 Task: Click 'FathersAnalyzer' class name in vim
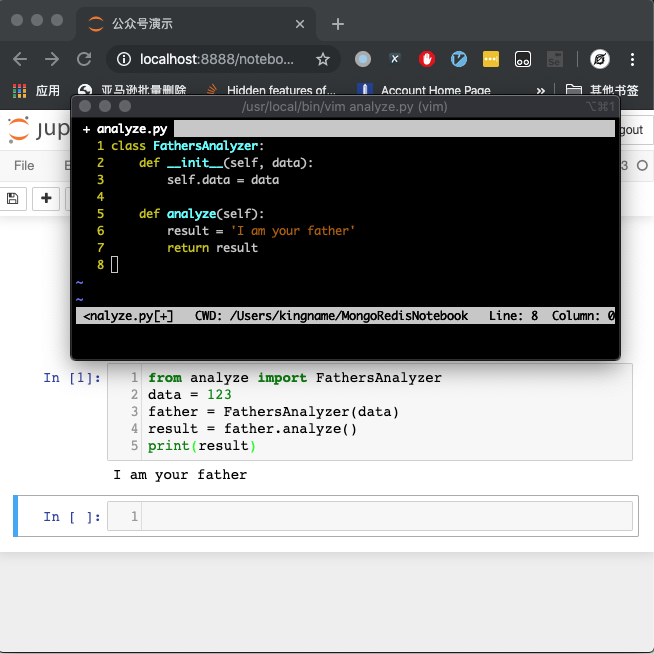click(x=206, y=146)
